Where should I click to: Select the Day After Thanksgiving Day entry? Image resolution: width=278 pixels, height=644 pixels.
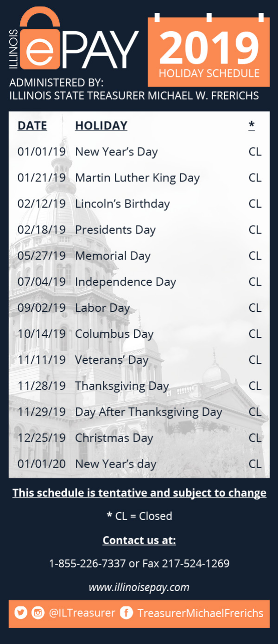[x=148, y=412]
